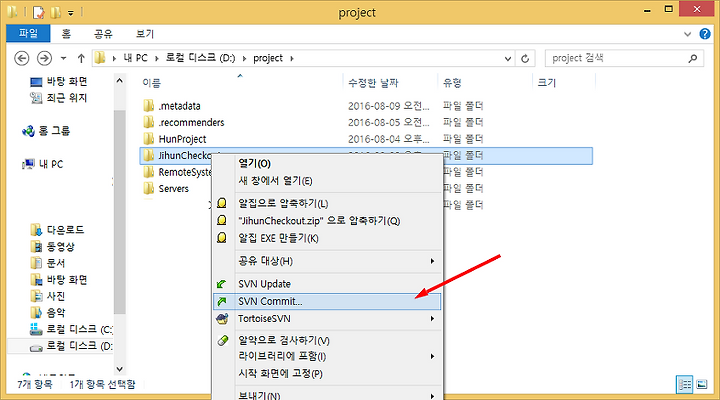Open recent locations dropdown arrow
720x400 pixels.
pyautogui.click(x=63, y=58)
